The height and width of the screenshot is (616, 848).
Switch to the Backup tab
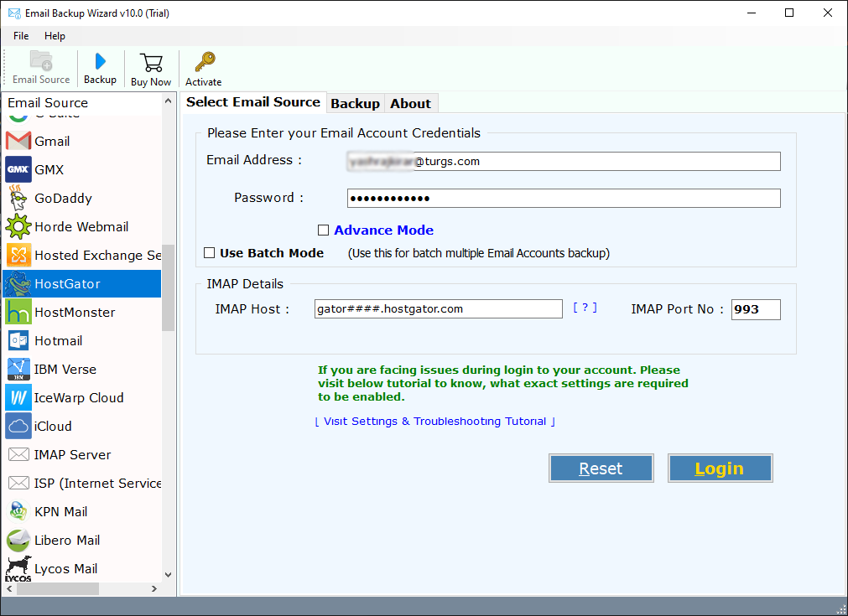click(356, 104)
